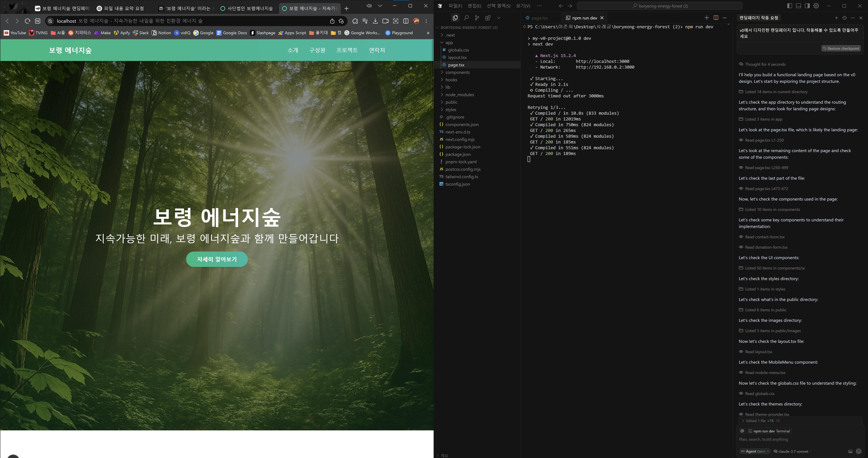Viewport: 868px width, 458px height.
Task: Show chat history in AI pane
Action: click(x=844, y=18)
